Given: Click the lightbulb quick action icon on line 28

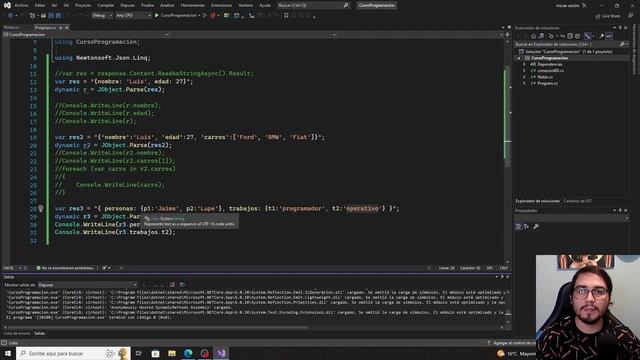Looking at the screenshot, I should click(41, 209).
